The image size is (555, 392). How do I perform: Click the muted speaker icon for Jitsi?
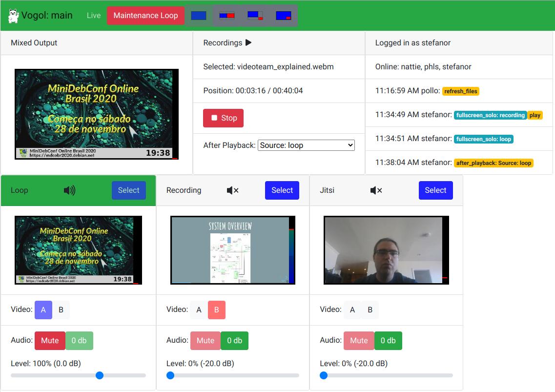tap(376, 190)
